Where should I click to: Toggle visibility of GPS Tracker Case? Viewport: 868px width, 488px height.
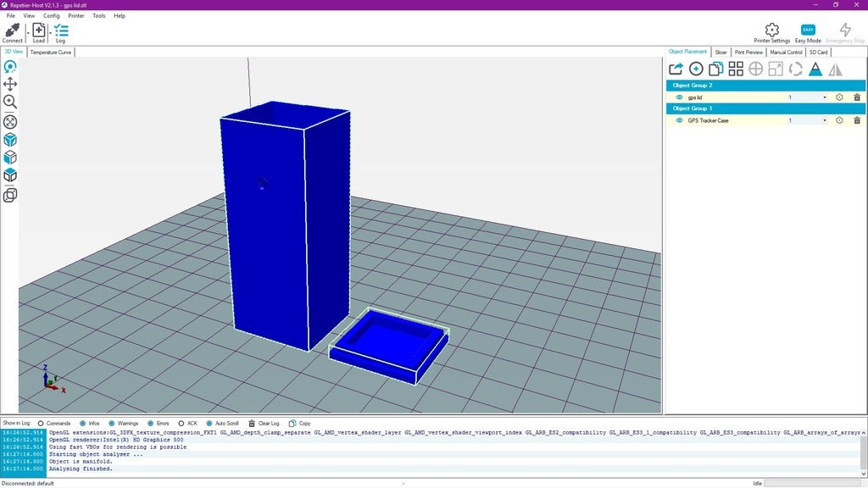click(x=679, y=120)
